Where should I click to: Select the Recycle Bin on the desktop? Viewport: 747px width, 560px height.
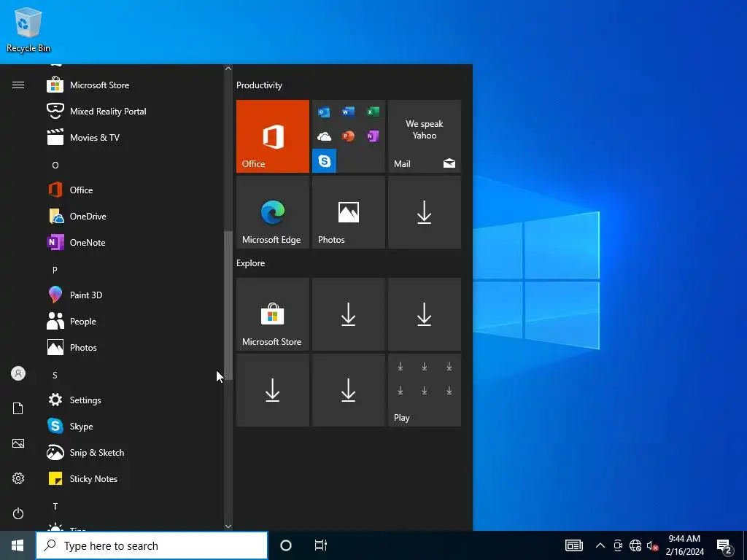click(x=28, y=29)
